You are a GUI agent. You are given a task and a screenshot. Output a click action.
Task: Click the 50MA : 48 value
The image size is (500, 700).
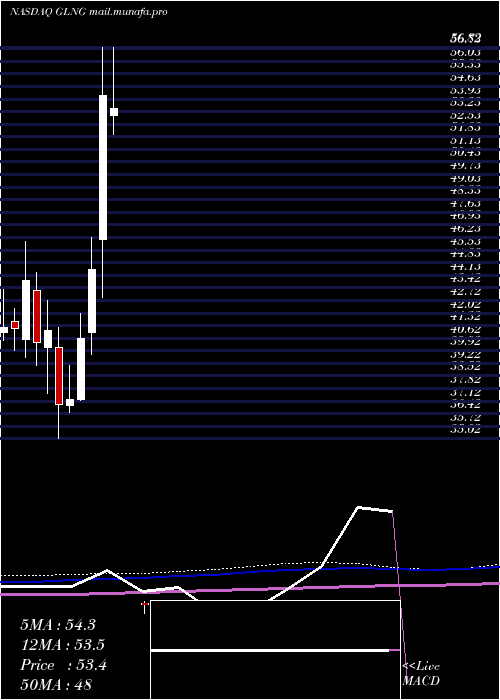[56, 685]
